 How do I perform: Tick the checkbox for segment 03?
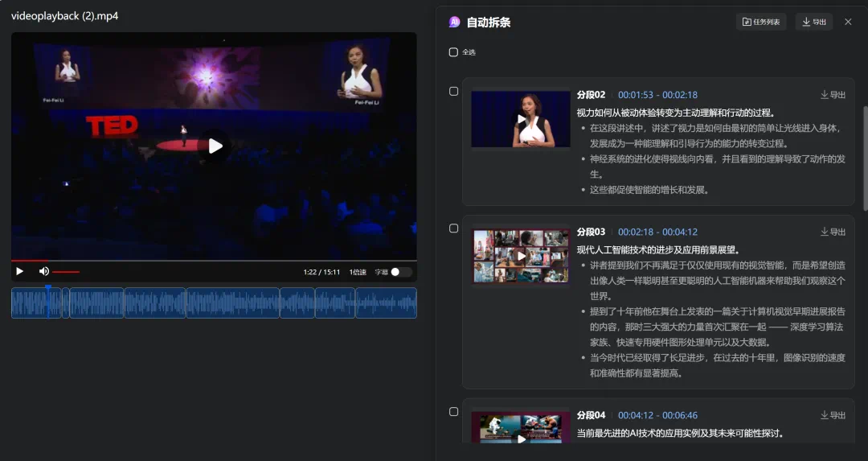[453, 228]
